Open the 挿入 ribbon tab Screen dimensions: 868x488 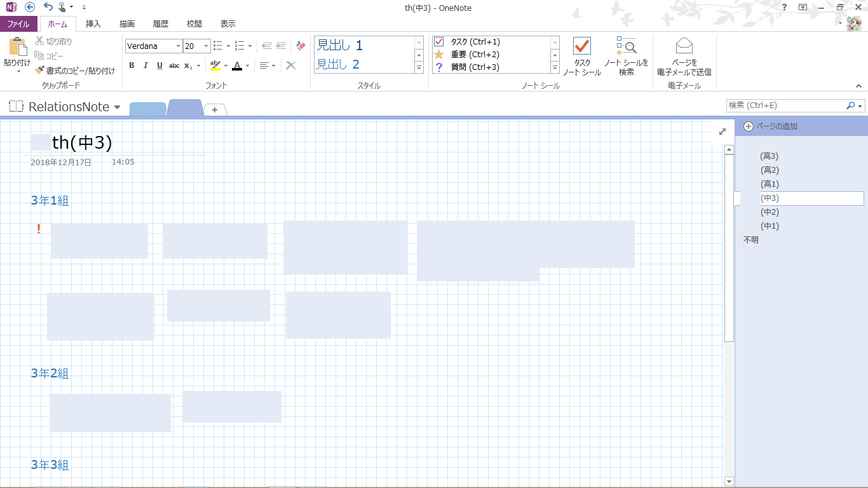coord(93,24)
